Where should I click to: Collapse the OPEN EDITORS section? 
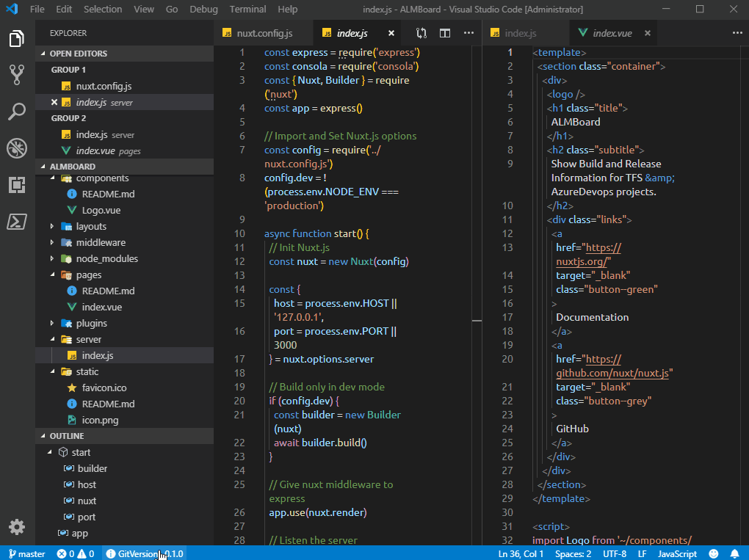[x=43, y=54]
